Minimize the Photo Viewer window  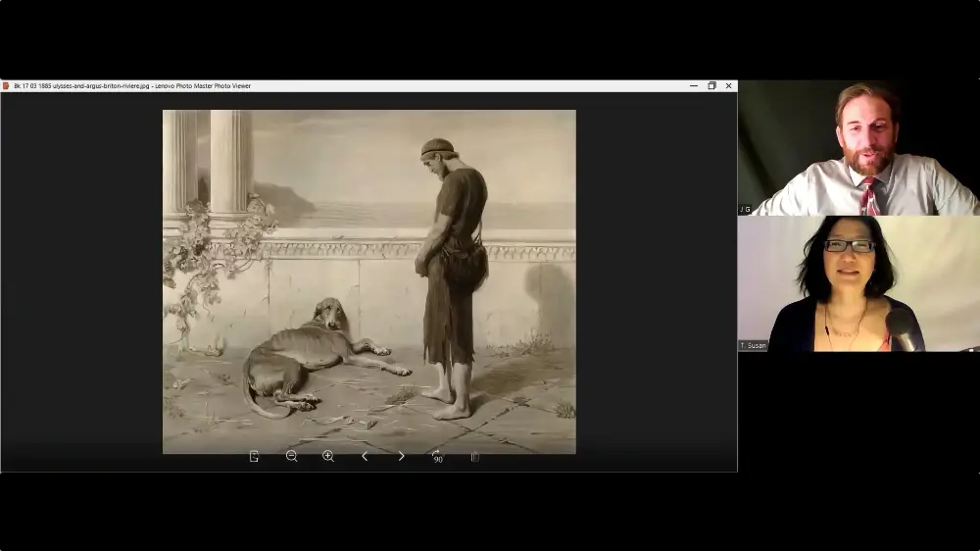tap(694, 85)
